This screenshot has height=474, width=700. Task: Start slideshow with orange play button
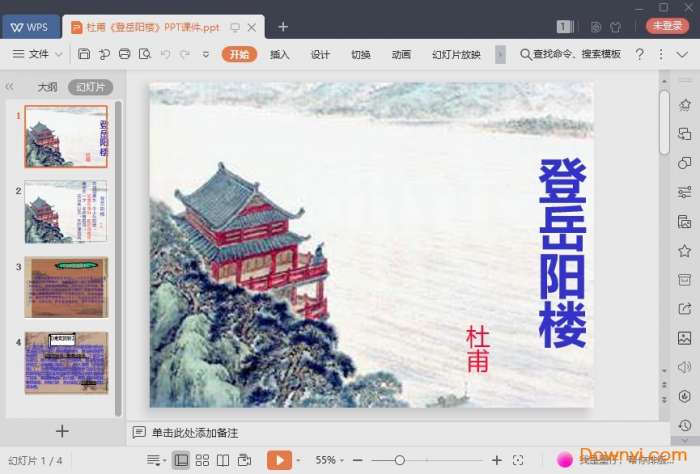279,460
